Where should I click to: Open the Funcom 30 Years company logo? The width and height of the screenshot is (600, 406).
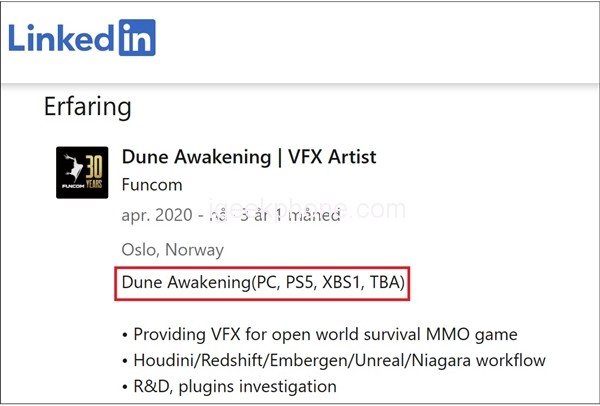[82, 173]
